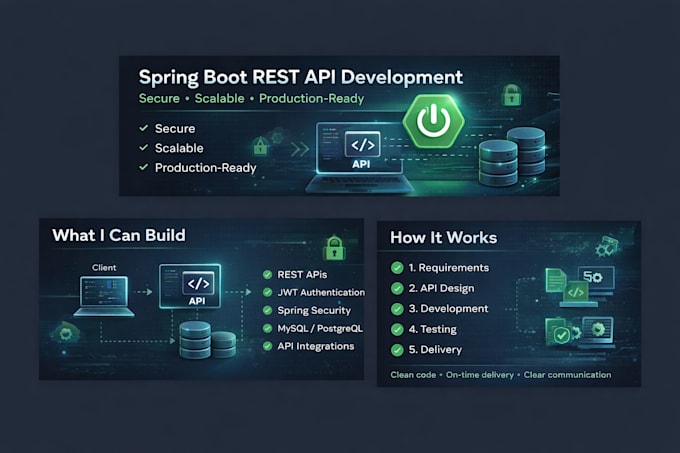Click the double chevron arrows in top banner
Viewport: 680px width, 453px height.
300,149
